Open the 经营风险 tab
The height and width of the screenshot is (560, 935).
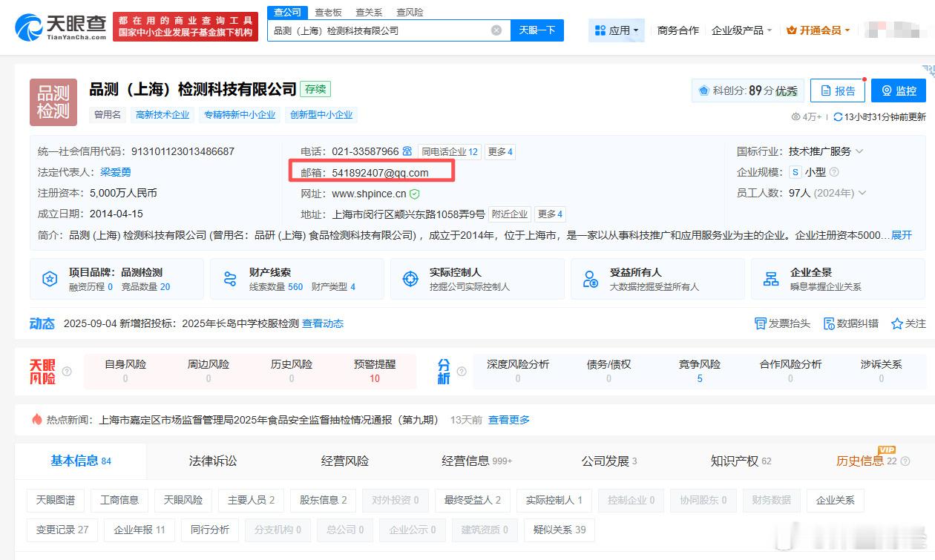coord(345,461)
